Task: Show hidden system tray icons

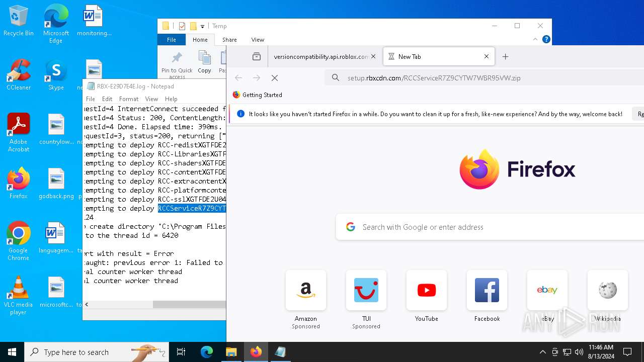Action: [542, 352]
